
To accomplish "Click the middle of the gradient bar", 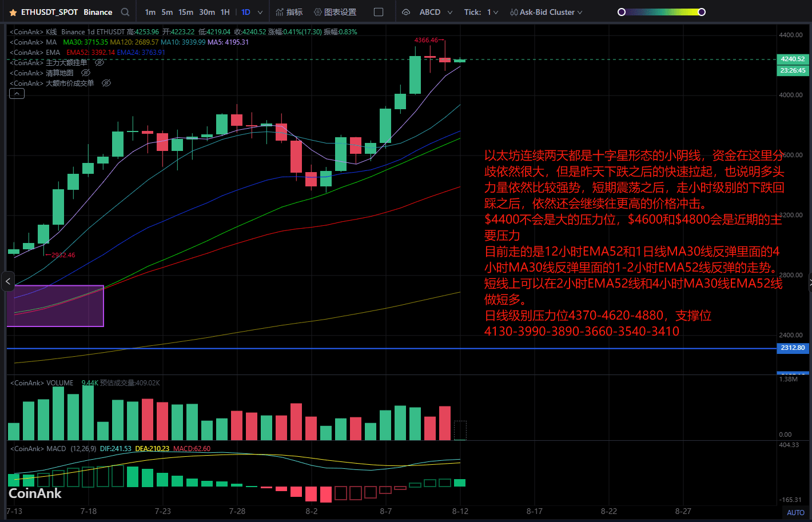I will [662, 12].
